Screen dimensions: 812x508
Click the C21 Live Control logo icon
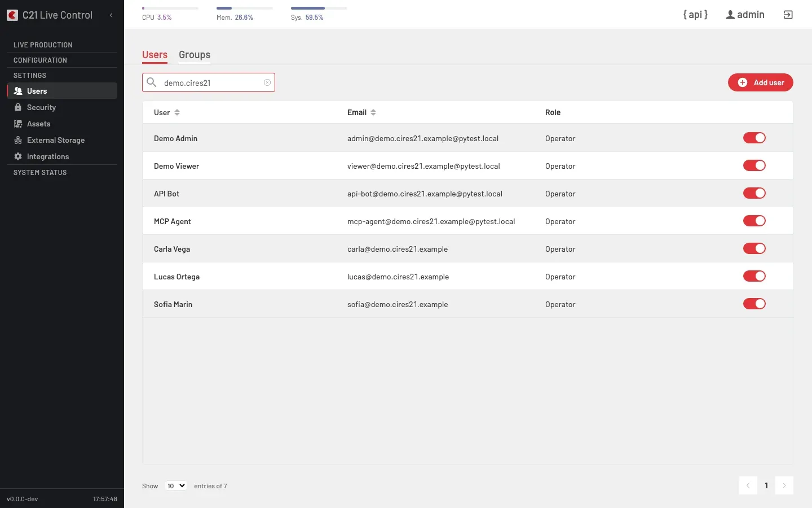pos(12,15)
